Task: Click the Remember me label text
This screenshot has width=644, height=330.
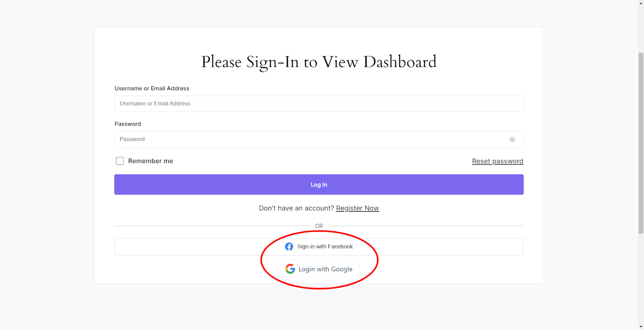Action: coord(151,160)
